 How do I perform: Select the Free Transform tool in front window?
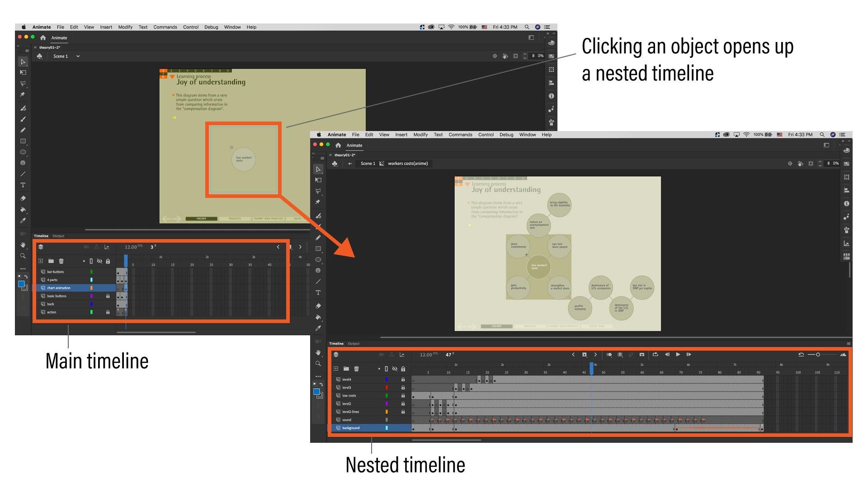coord(318,180)
